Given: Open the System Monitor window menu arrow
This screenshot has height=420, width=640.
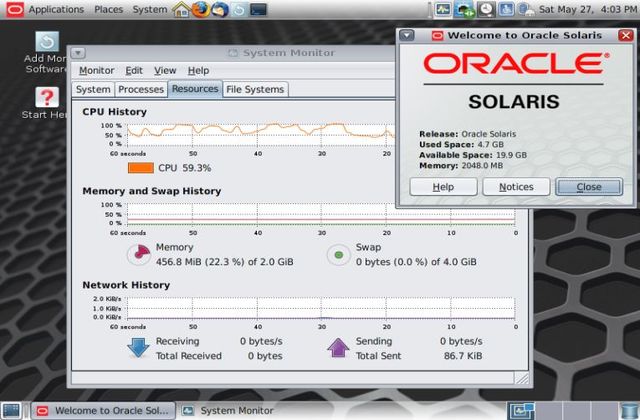Looking at the screenshot, I should 78,53.
